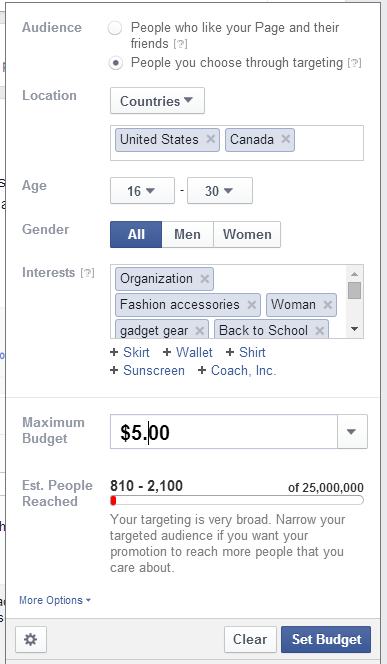387x664 pixels.
Task: Remove the Woman interest tag
Action: (x=327, y=304)
